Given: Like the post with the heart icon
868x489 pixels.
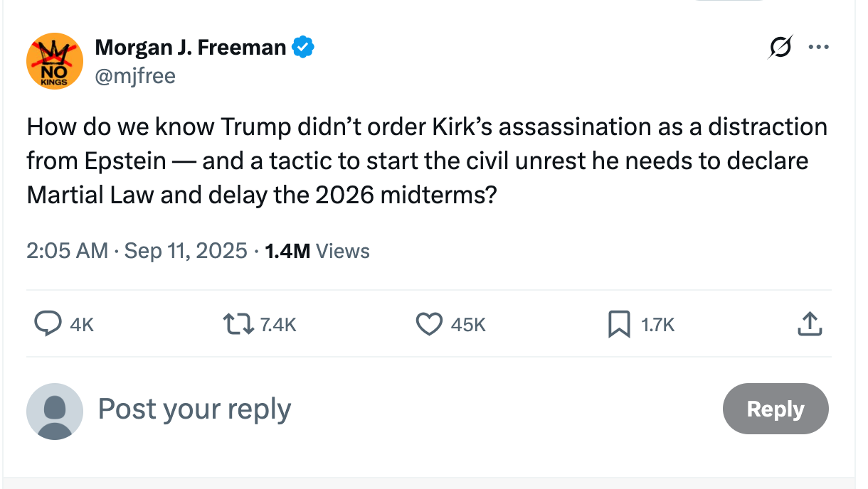Looking at the screenshot, I should (428, 325).
